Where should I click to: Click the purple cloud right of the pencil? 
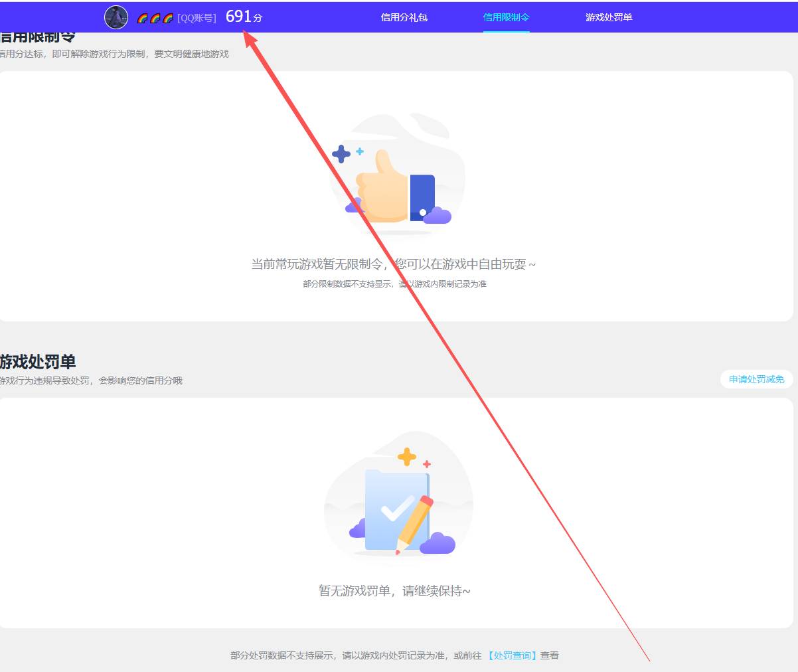pyautogui.click(x=438, y=543)
